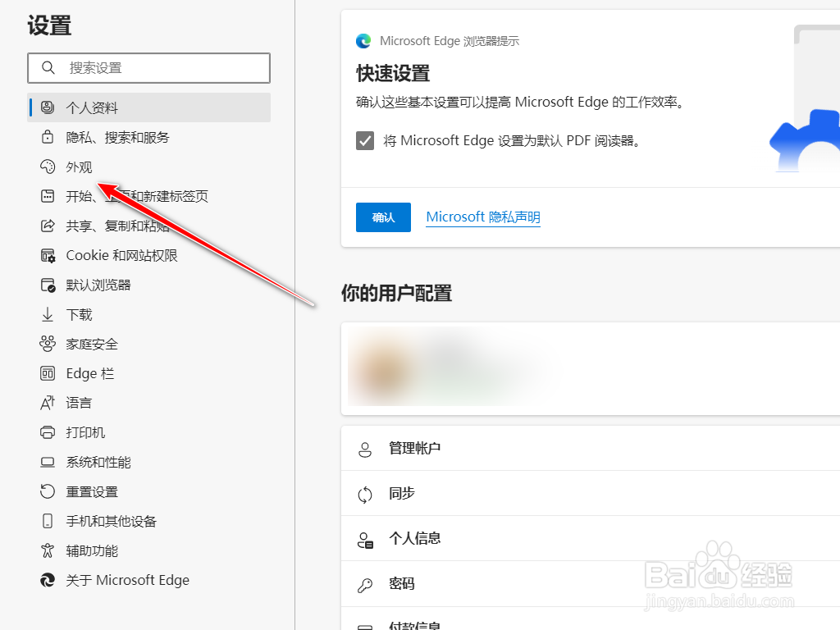This screenshot has width=840, height=630.
Task: Open 管理帐户 row
Action: point(591,449)
